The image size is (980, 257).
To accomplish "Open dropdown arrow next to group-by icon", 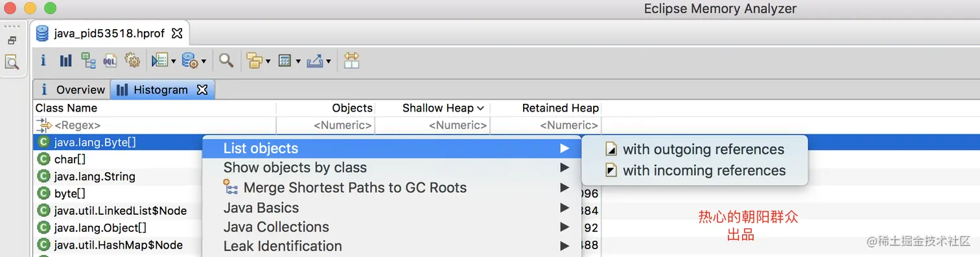I will pyautogui.click(x=268, y=62).
